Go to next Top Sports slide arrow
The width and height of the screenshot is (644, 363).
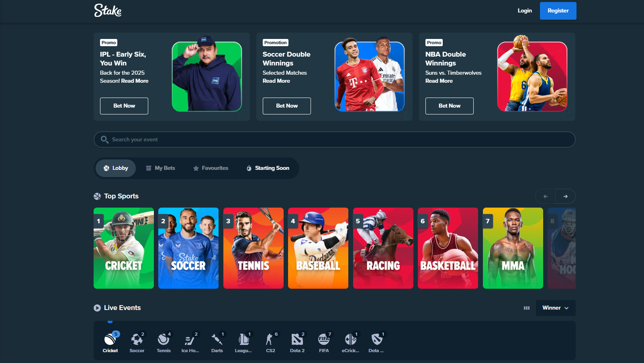[x=565, y=196]
